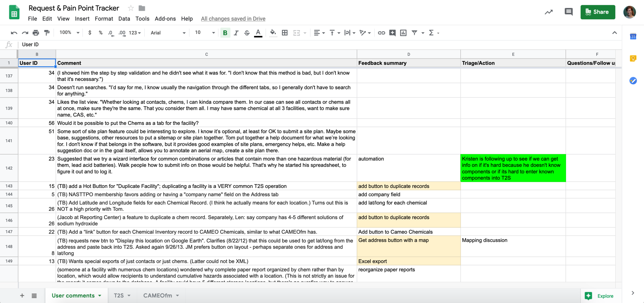Toggle strikethrough formatting

[x=247, y=33]
